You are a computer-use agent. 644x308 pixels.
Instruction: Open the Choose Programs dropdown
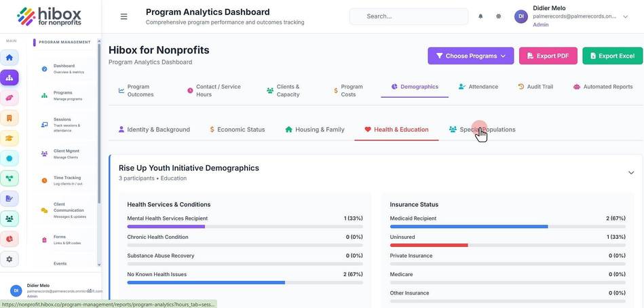tap(471, 56)
